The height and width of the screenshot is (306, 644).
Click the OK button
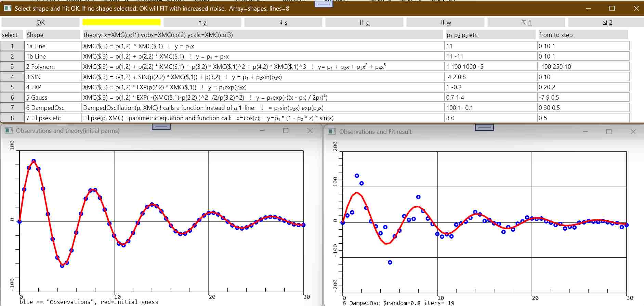[40, 23]
